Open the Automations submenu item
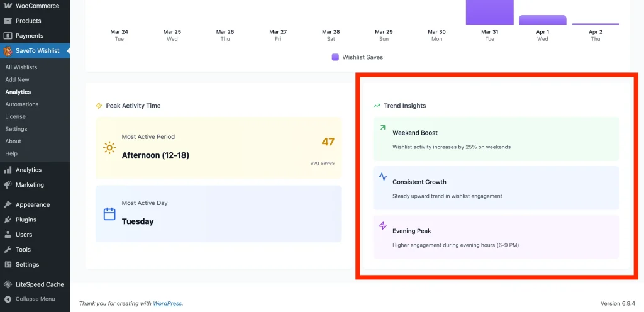The image size is (644, 312). [22, 104]
